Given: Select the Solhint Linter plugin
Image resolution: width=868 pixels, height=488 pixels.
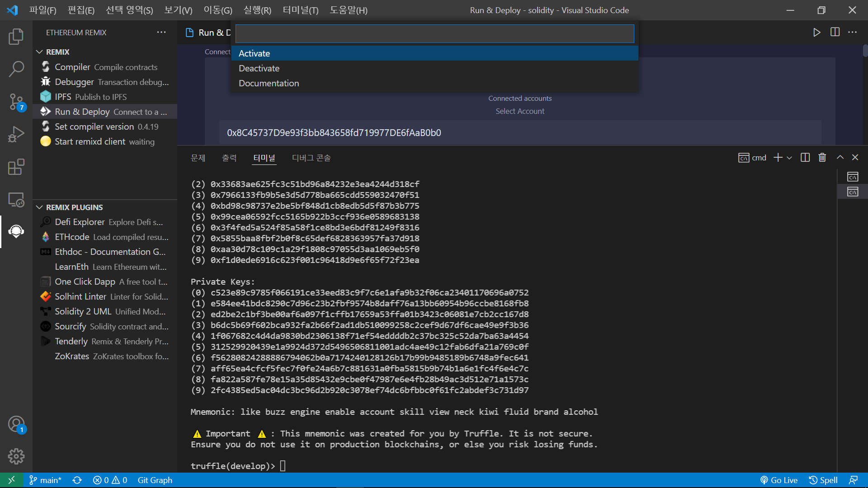Looking at the screenshot, I should (x=80, y=296).
